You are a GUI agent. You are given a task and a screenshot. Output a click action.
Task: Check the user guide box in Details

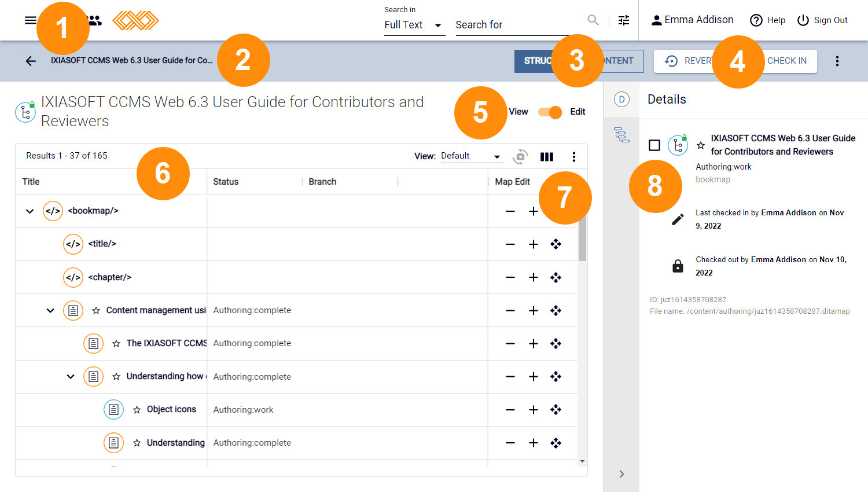[654, 145]
